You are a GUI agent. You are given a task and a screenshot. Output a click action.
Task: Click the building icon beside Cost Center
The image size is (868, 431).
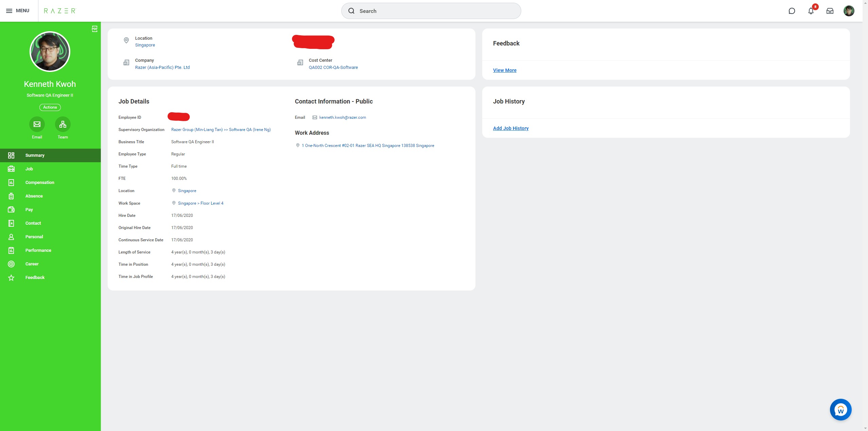pyautogui.click(x=300, y=62)
